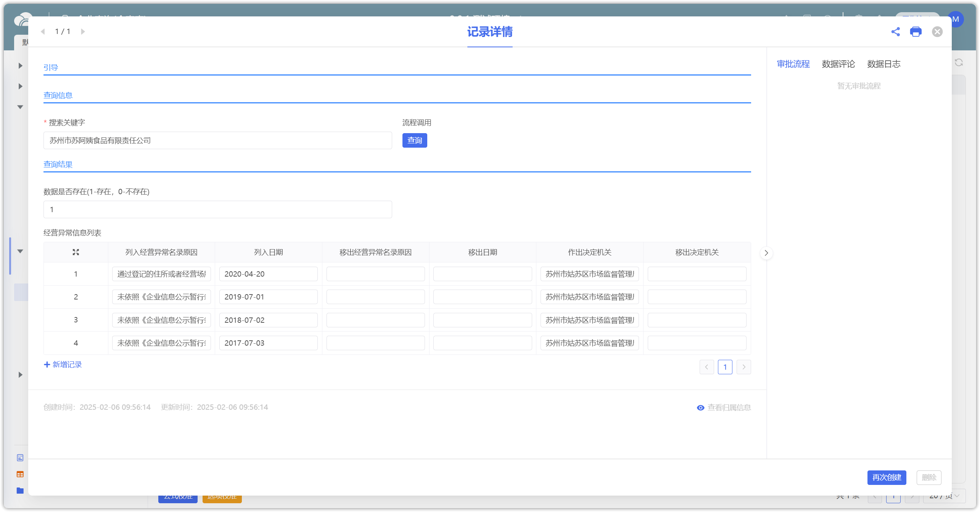
Task: Open the 审批流程 tab
Action: tap(793, 64)
